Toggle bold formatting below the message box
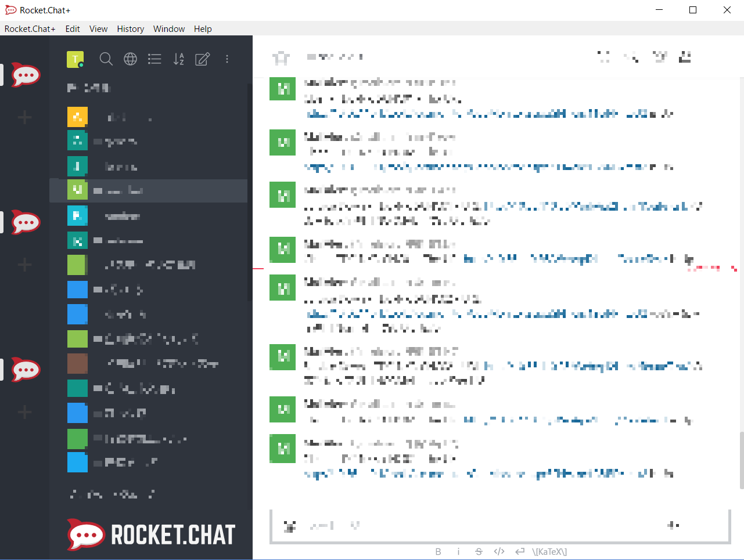The height and width of the screenshot is (560, 744). pos(439,551)
